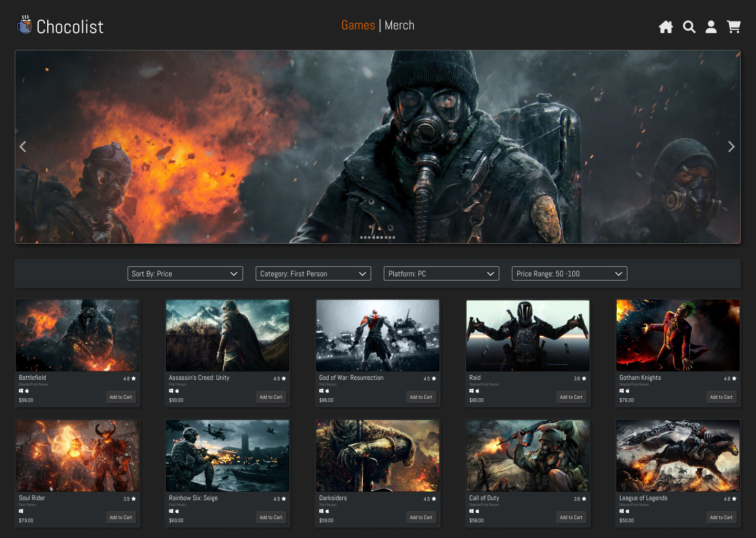The width and height of the screenshot is (756, 538).
Task: Add League of Legends to cart
Action: 721,518
